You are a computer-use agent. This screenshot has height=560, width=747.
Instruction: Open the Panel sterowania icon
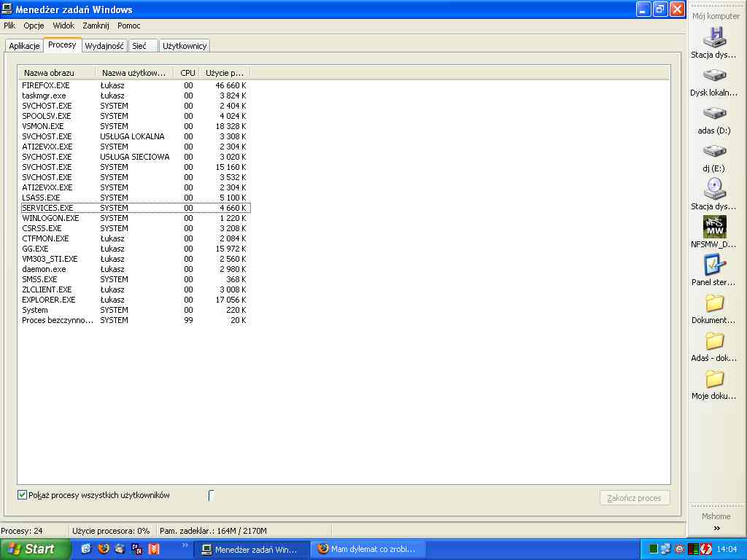(x=714, y=265)
